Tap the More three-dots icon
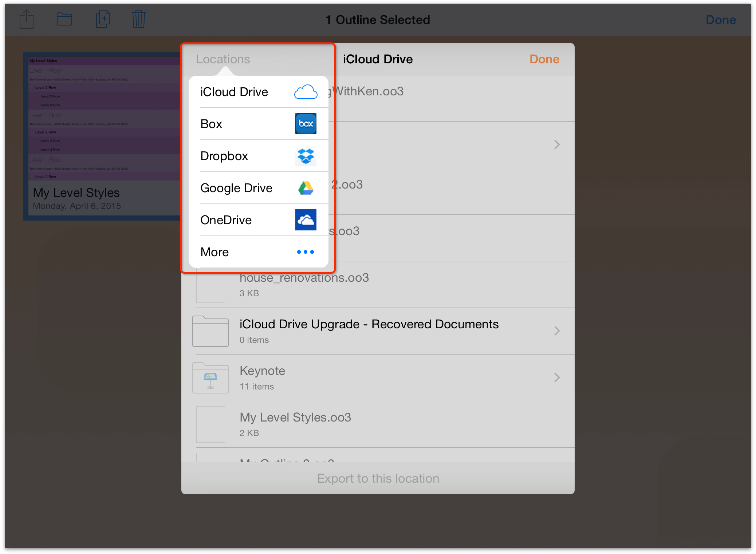756x554 pixels. [x=306, y=252]
